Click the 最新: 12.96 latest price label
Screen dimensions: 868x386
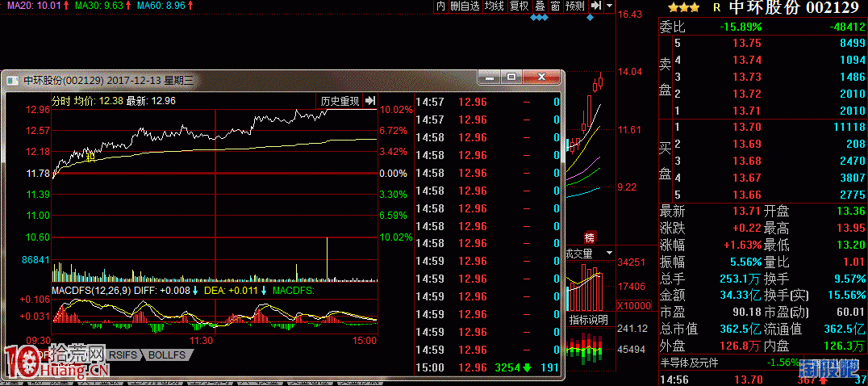[151, 101]
